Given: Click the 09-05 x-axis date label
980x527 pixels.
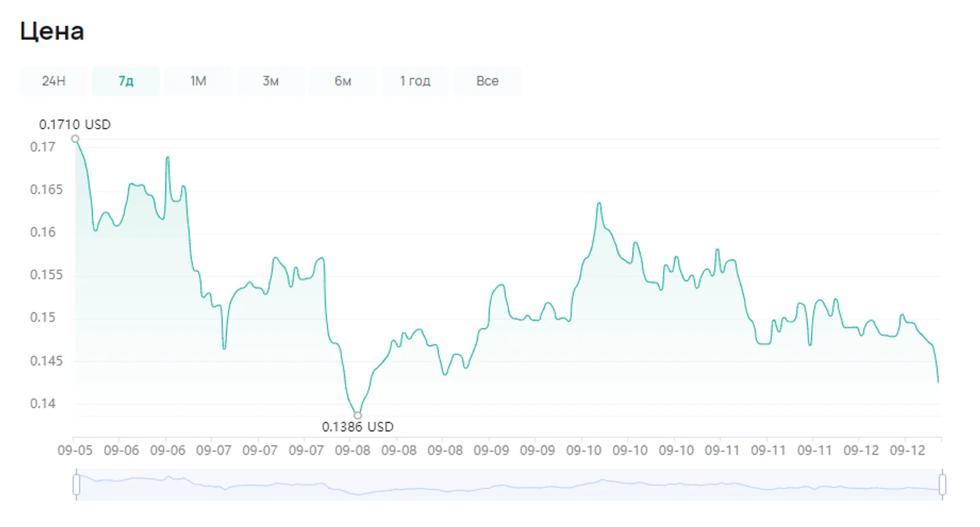Looking at the screenshot, I should pos(75,450).
